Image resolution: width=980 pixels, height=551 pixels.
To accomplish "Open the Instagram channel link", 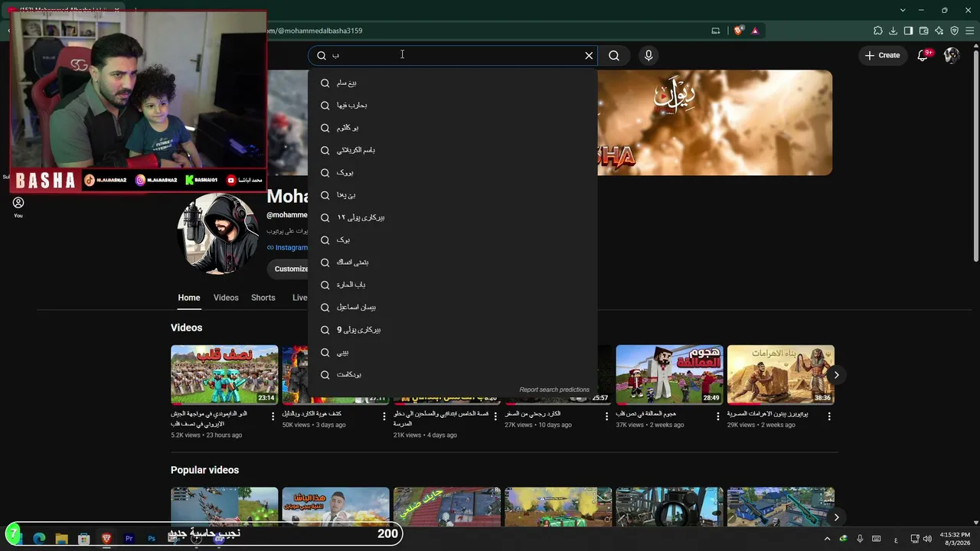I will tap(287, 247).
